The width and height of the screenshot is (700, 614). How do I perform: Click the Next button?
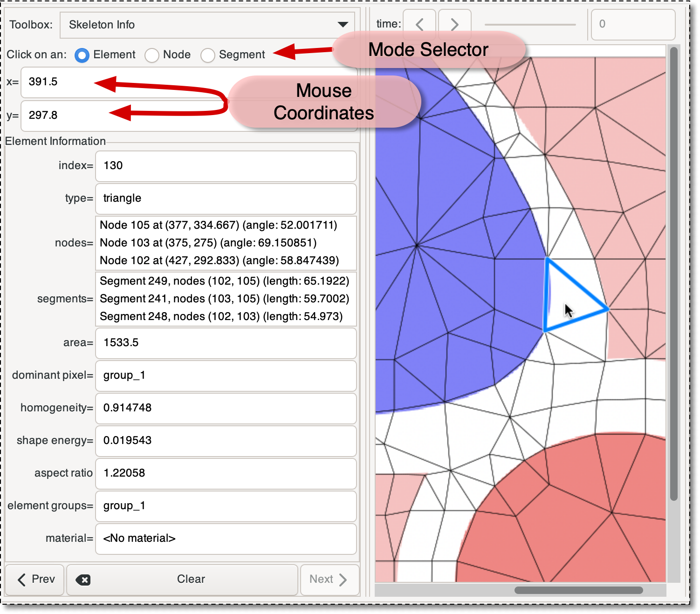pyautogui.click(x=329, y=579)
